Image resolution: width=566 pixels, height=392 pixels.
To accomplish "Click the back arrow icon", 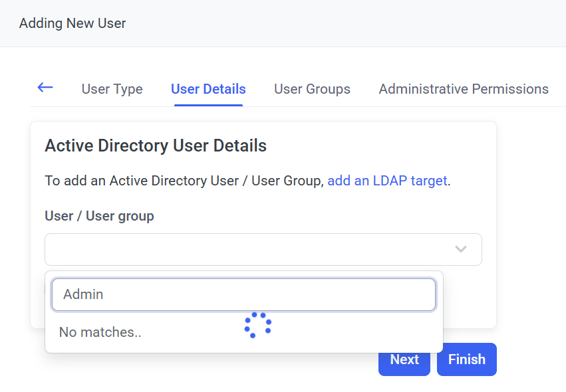I will coord(45,88).
